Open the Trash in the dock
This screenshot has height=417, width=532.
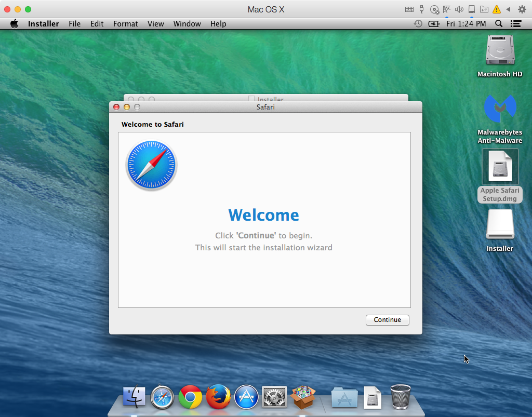pyautogui.click(x=400, y=397)
